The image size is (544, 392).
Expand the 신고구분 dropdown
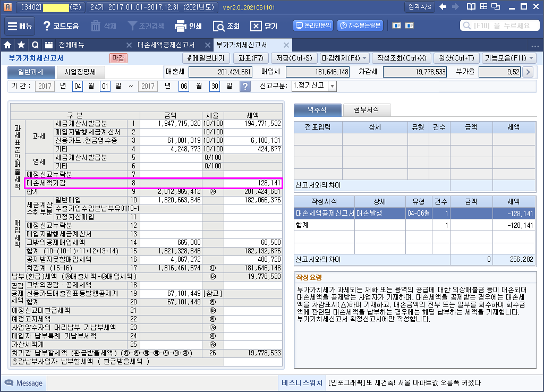pos(332,87)
